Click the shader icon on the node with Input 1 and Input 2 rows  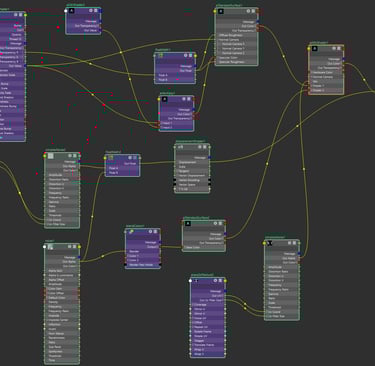(165, 99)
